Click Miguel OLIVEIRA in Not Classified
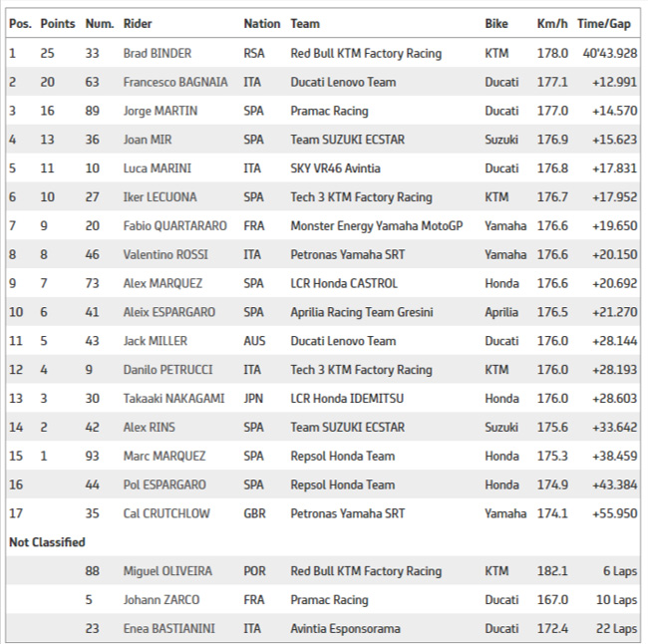 point(167,571)
